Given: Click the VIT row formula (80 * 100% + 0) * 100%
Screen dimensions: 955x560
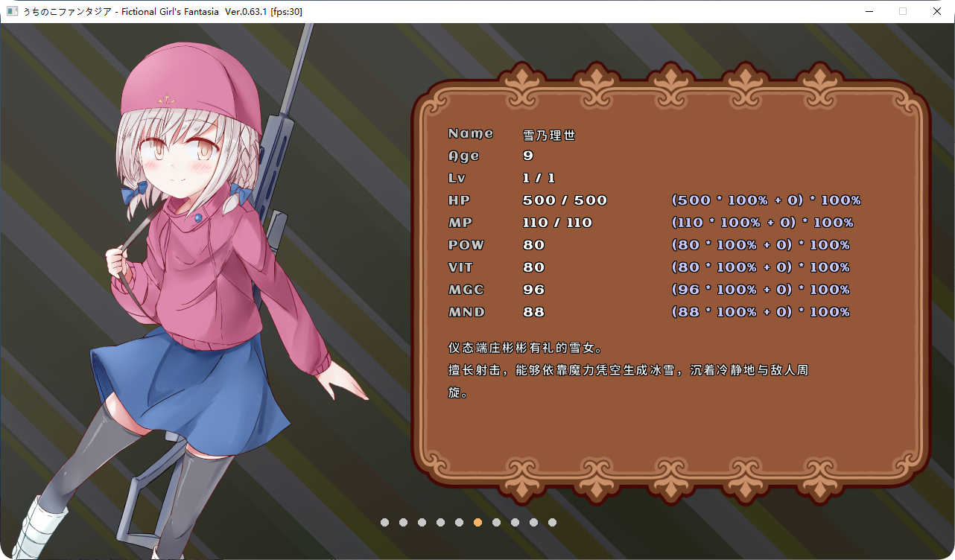Looking at the screenshot, I should tap(761, 267).
